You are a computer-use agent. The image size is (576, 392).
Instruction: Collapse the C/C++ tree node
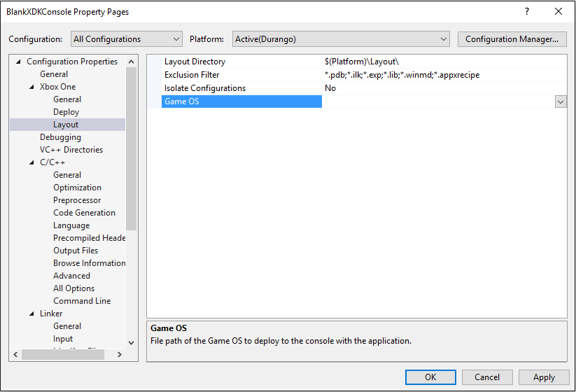coord(31,162)
